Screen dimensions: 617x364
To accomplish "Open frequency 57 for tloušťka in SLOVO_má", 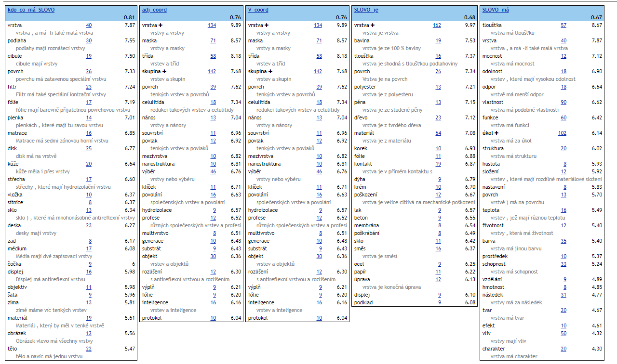I will tap(563, 25).
